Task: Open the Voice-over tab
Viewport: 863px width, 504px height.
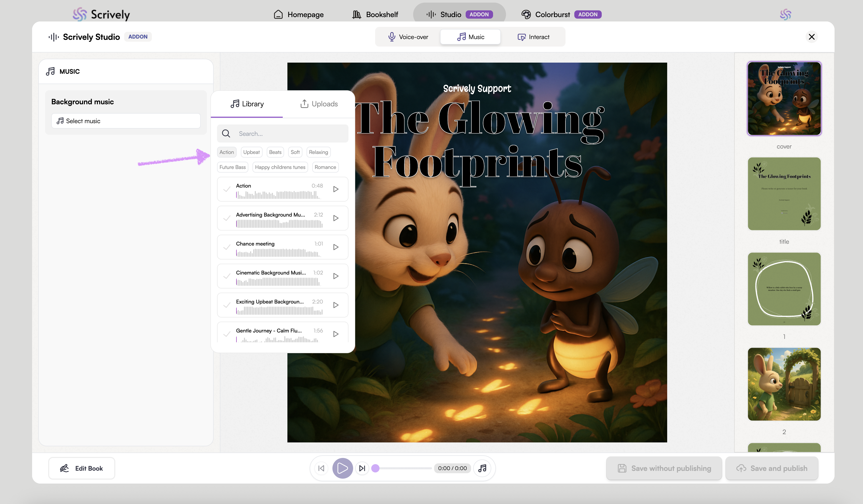Action: coord(408,37)
